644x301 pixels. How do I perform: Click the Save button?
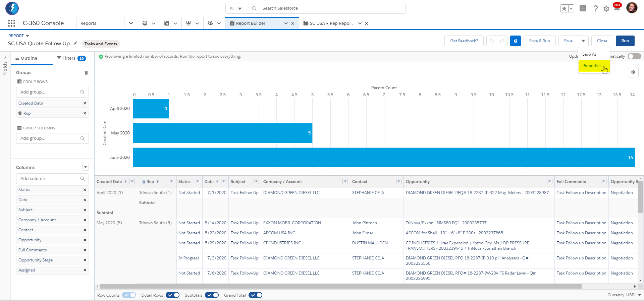coord(568,41)
